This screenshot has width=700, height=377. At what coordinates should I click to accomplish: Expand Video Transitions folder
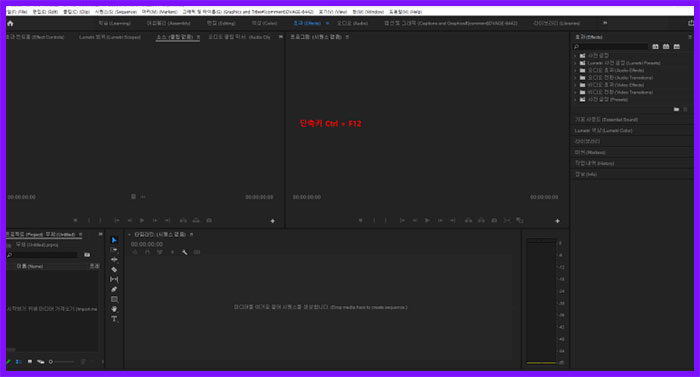tap(575, 92)
